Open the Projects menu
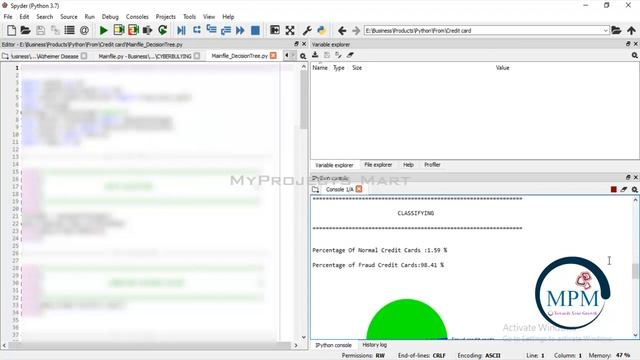 coord(165,17)
